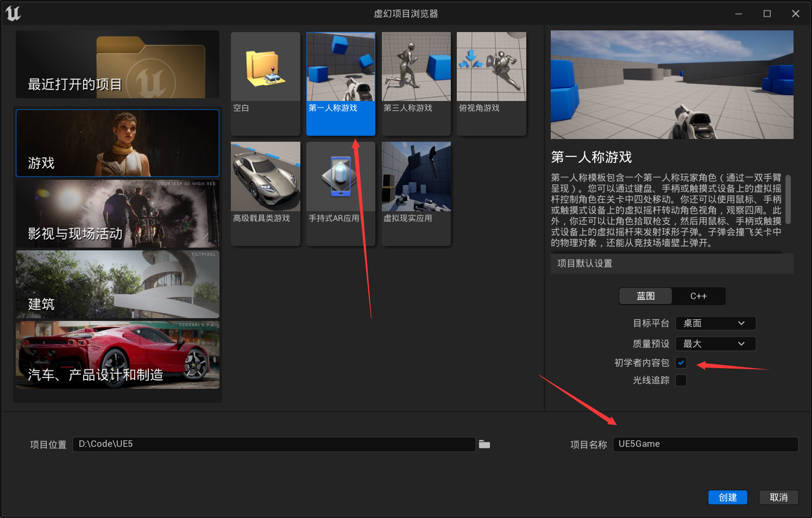Click the 项目位置 path field

coord(274,444)
